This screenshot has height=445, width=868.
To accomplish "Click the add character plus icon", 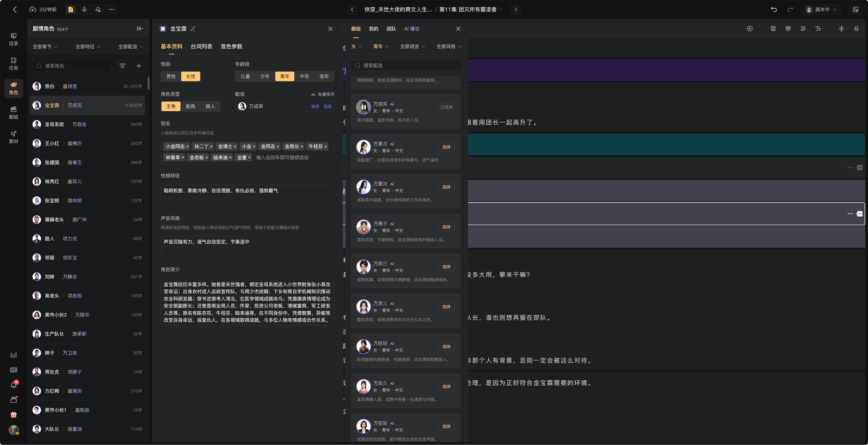I will 139,66.
